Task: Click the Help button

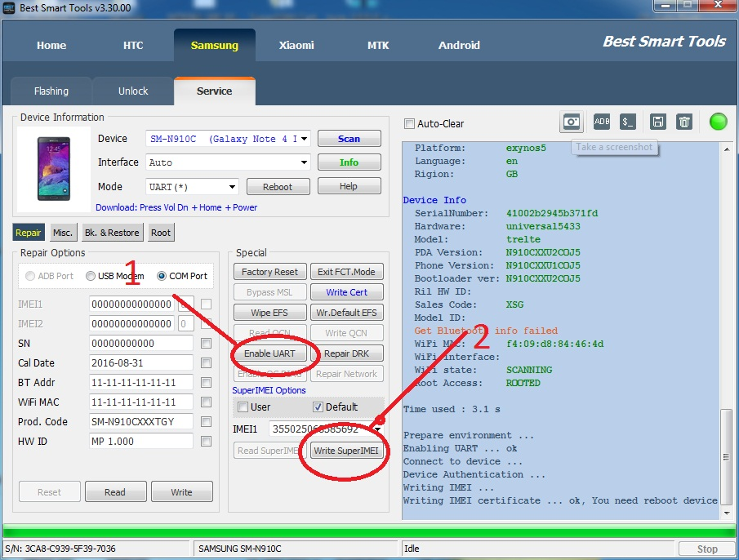Action: (349, 186)
